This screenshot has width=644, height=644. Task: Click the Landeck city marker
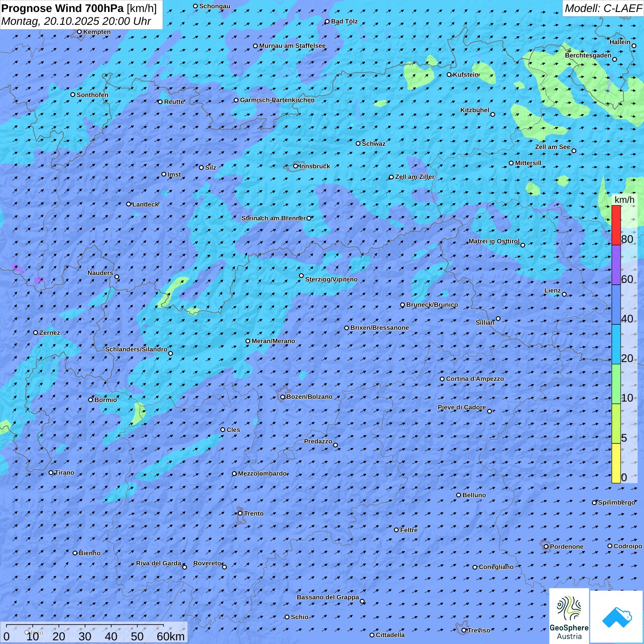128,204
